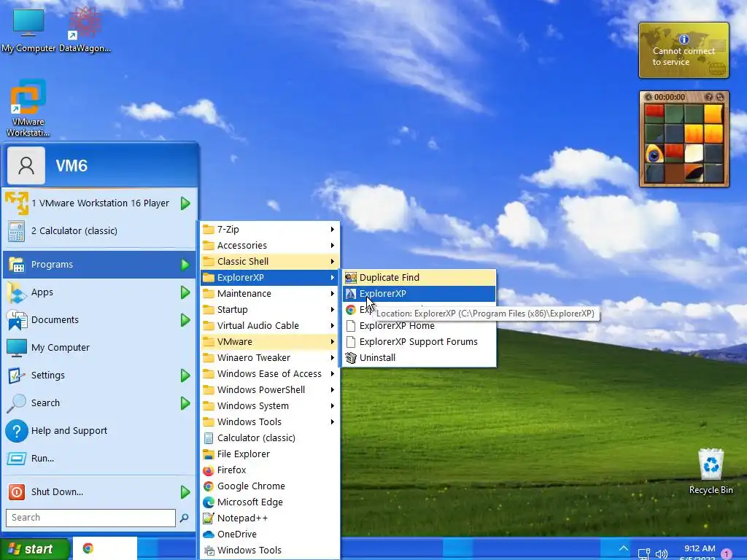Open OneDrive
This screenshot has width=747, height=560.
pyautogui.click(x=270, y=534)
